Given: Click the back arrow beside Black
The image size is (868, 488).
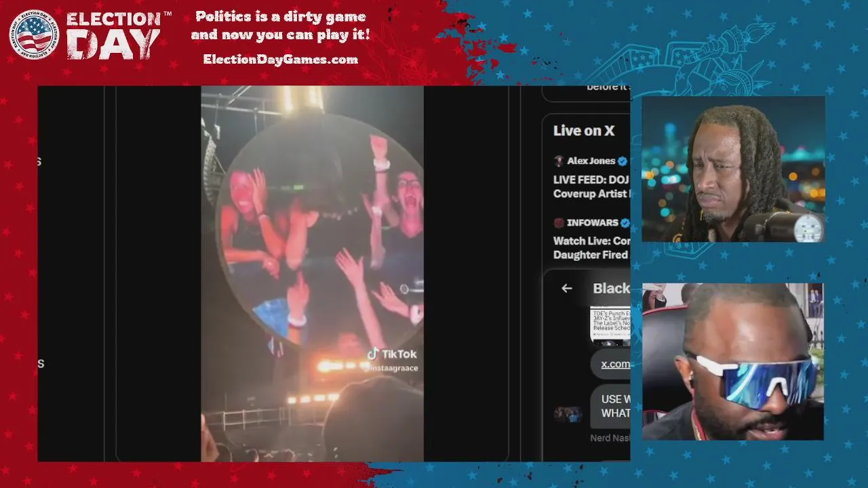Looking at the screenshot, I should click(x=567, y=288).
